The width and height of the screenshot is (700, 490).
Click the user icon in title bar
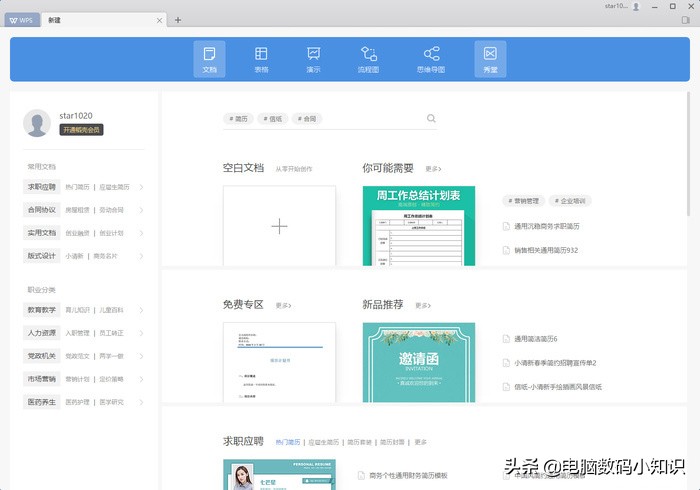click(636, 6)
